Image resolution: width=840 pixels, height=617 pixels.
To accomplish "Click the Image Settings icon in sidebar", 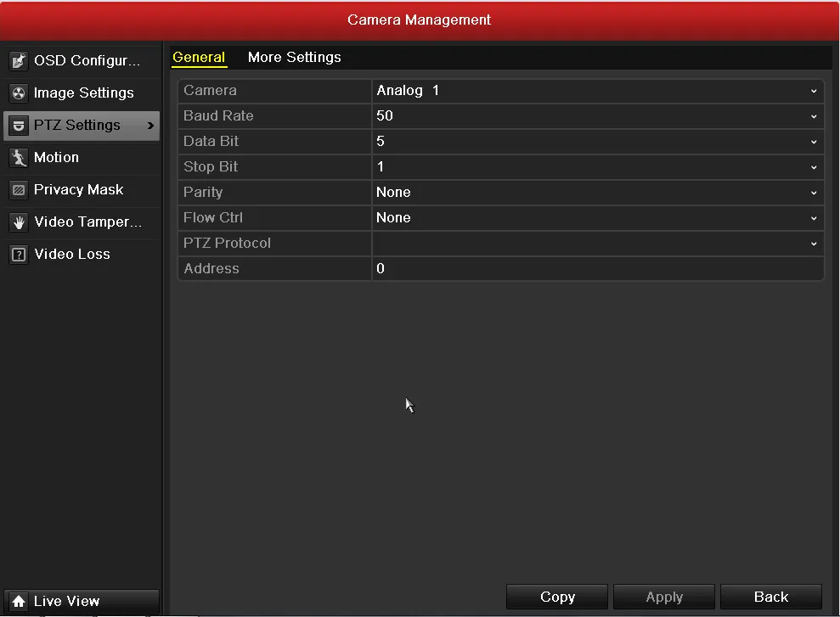I will pyautogui.click(x=18, y=93).
